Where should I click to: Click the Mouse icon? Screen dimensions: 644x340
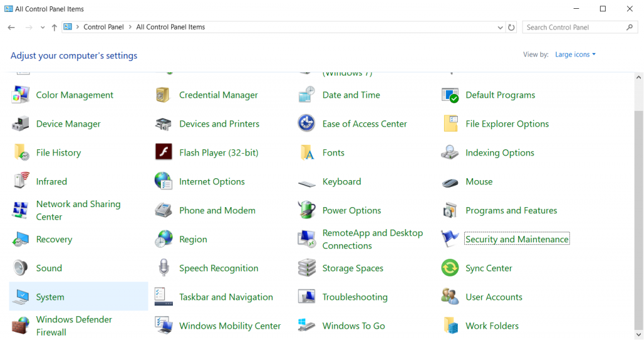[x=450, y=183]
